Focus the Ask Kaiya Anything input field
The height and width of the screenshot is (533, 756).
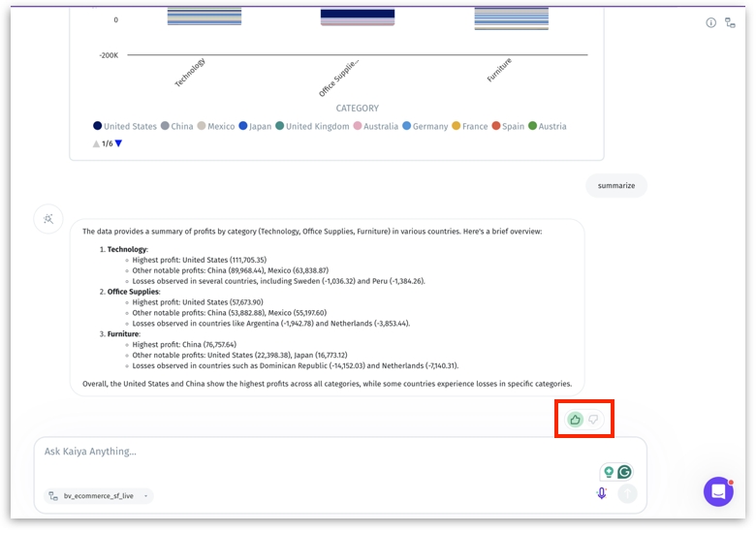coord(310,452)
